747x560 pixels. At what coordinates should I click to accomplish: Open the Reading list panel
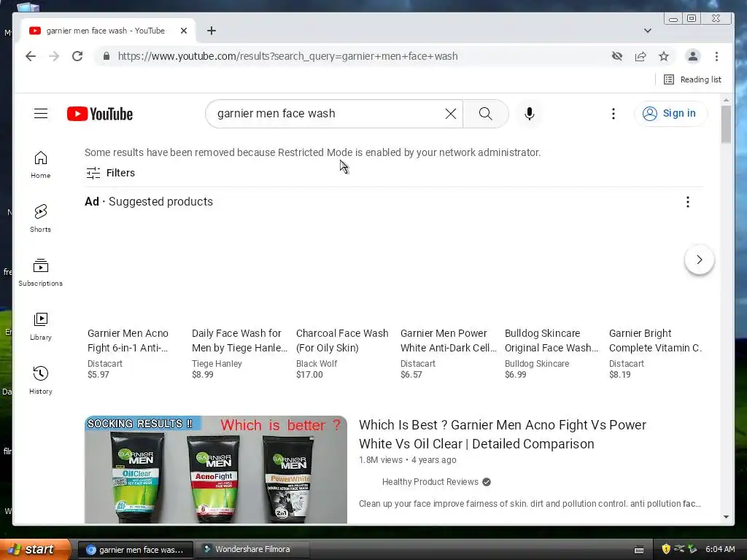[692, 79]
